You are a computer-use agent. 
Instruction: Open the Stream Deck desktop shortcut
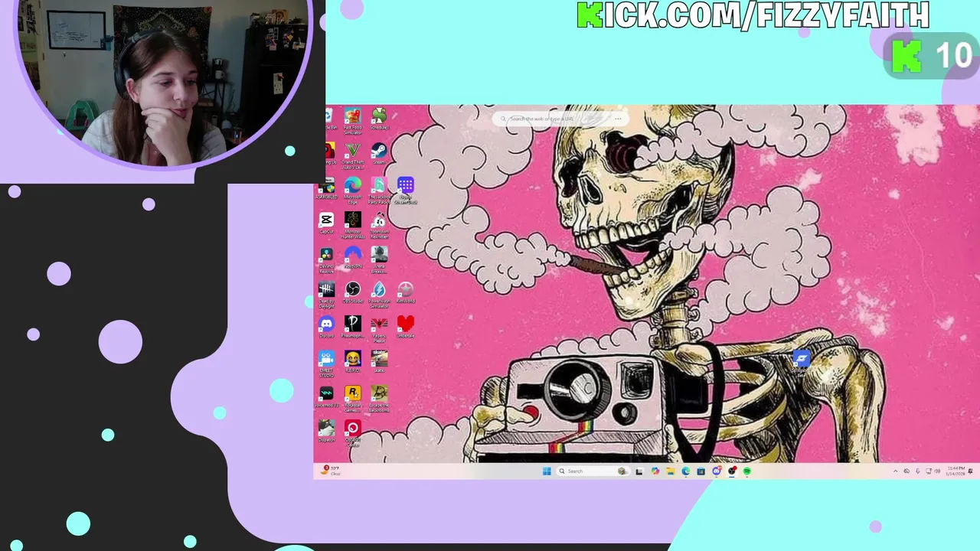406,191
